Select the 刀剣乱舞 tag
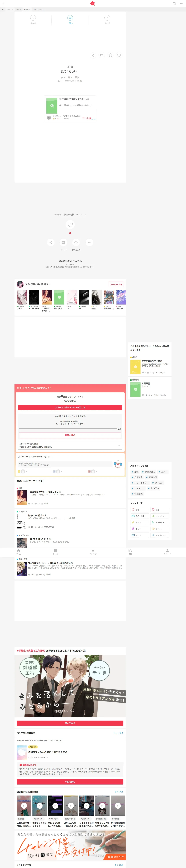 click(137, 477)
